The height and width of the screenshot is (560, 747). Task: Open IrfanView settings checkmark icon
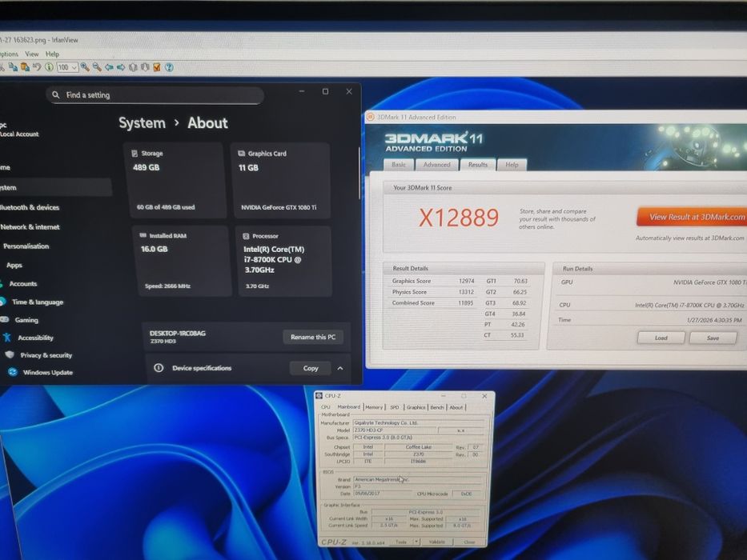coord(157,67)
